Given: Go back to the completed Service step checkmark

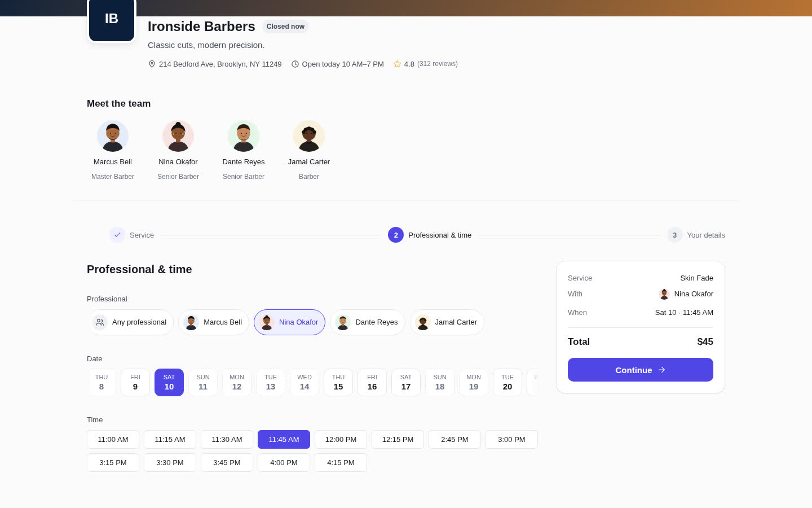Looking at the screenshot, I should tap(117, 235).
